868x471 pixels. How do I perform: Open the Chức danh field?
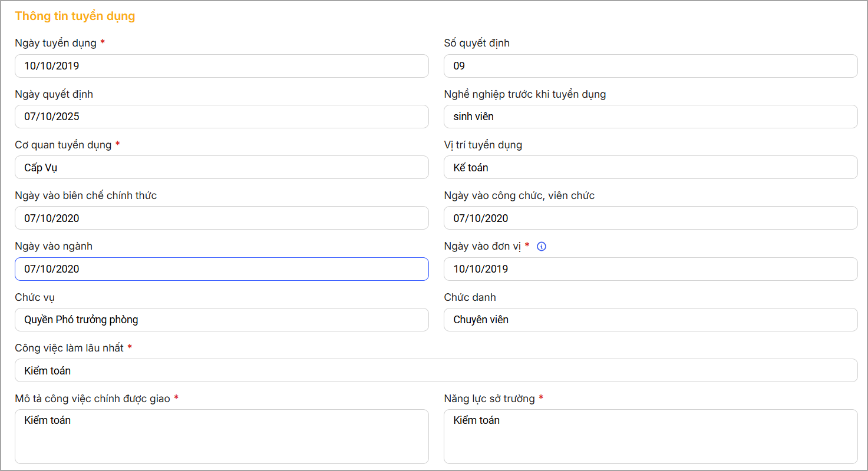pos(650,320)
